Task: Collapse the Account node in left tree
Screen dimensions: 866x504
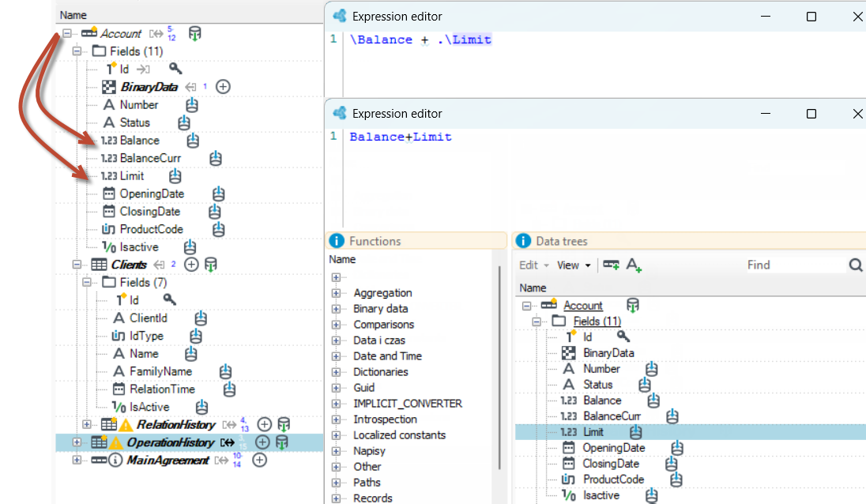Action: click(x=67, y=33)
